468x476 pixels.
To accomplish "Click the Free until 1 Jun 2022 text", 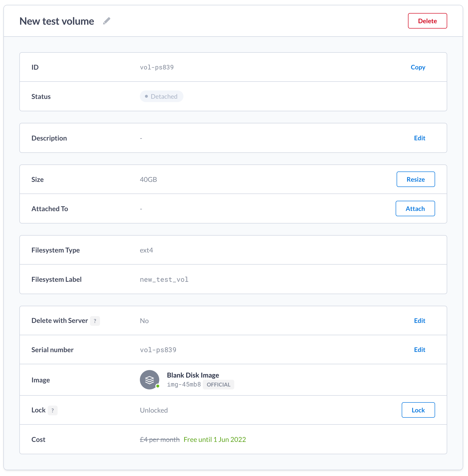I will tap(215, 440).
